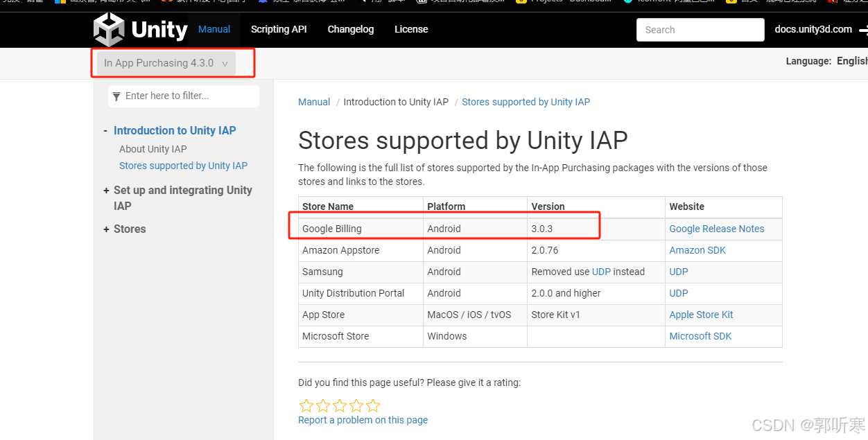
Task: Click the Amazon Appstore table cell
Action: 361,250
